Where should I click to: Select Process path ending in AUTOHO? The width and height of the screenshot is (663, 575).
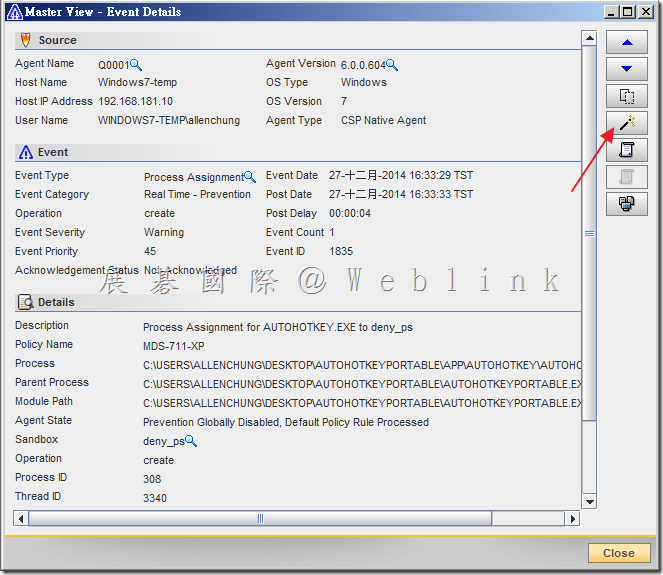coord(362,365)
